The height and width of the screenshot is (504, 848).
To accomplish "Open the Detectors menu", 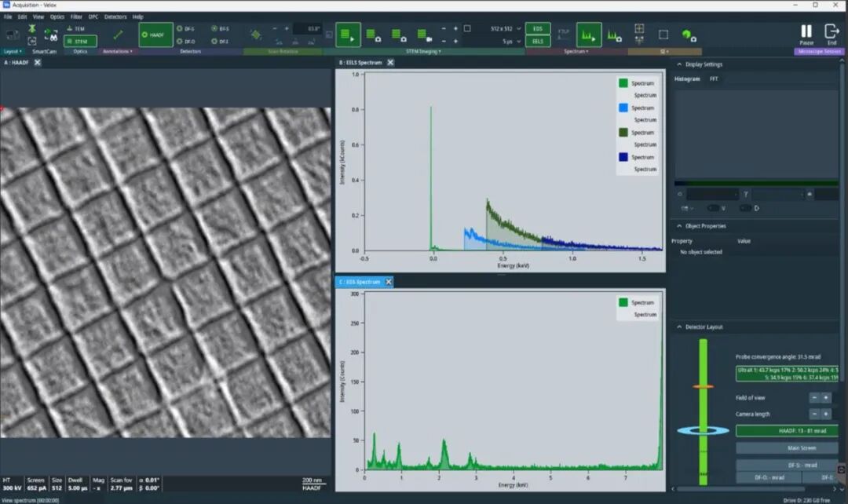I will coord(115,16).
